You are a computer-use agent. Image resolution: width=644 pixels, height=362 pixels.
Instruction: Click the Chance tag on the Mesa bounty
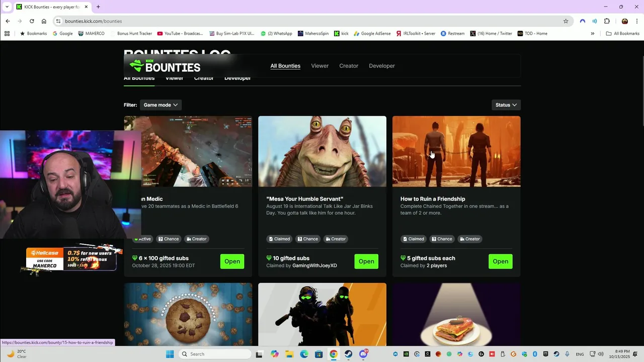click(x=308, y=239)
